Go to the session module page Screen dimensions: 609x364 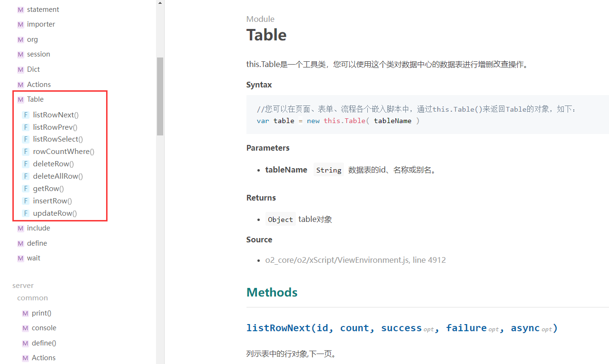coord(39,54)
